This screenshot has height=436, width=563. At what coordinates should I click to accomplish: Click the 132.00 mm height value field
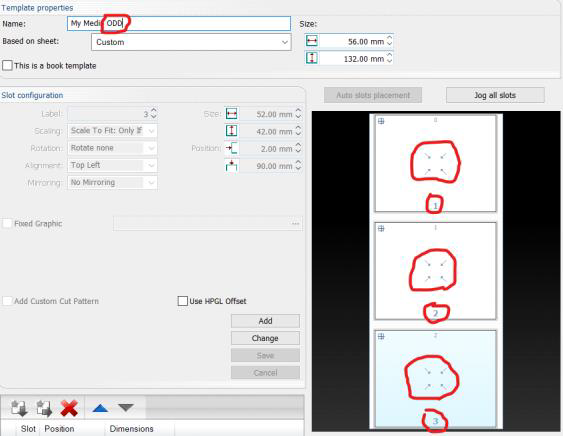click(x=352, y=59)
